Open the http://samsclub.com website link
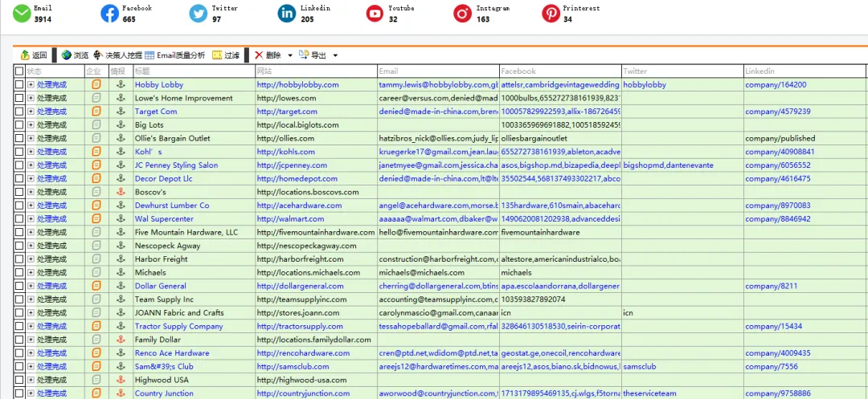868x399 pixels. [x=293, y=366]
